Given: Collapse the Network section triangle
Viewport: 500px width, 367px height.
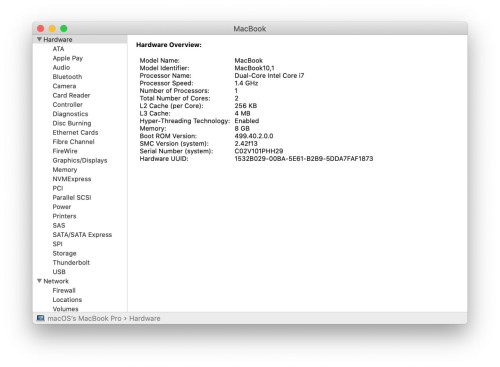Looking at the screenshot, I should tap(39, 281).
